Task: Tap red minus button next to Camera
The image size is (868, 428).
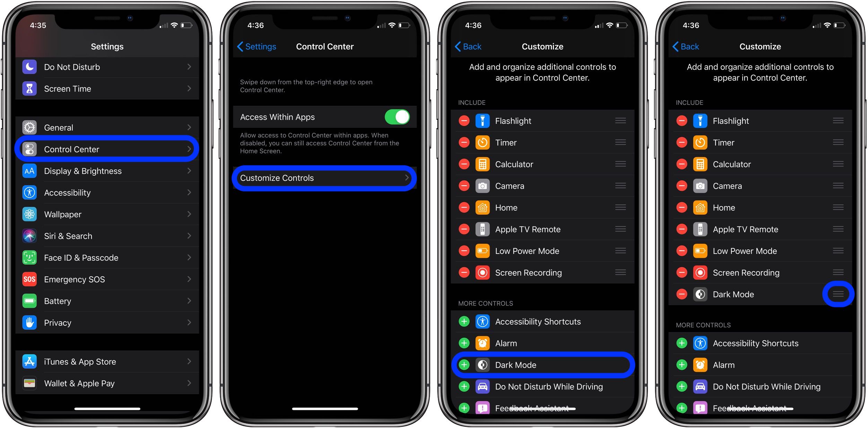Action: pyautogui.click(x=465, y=186)
